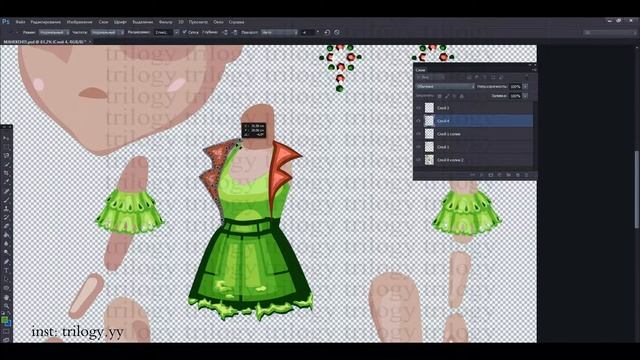
Task: Select the History Brush tool
Action: pyautogui.click(x=6, y=218)
